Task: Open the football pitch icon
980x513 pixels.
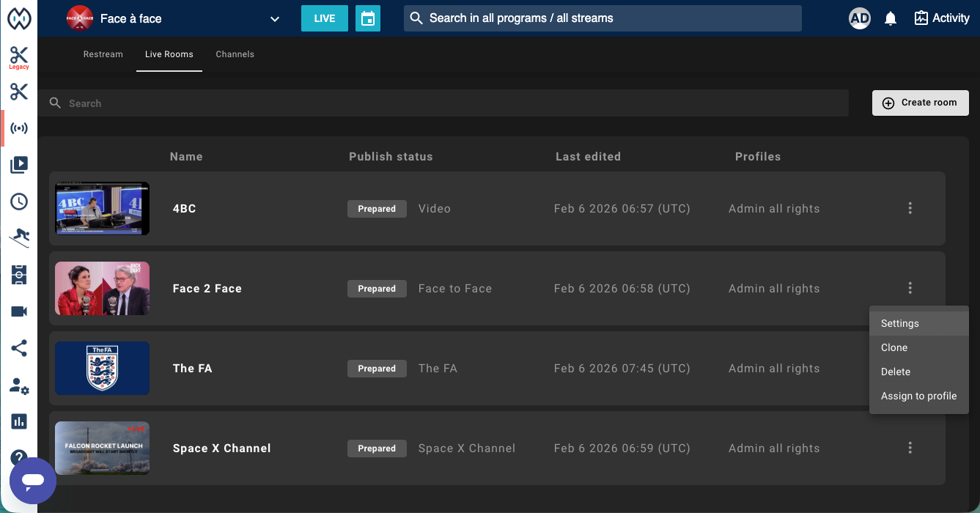Action: click(x=19, y=275)
